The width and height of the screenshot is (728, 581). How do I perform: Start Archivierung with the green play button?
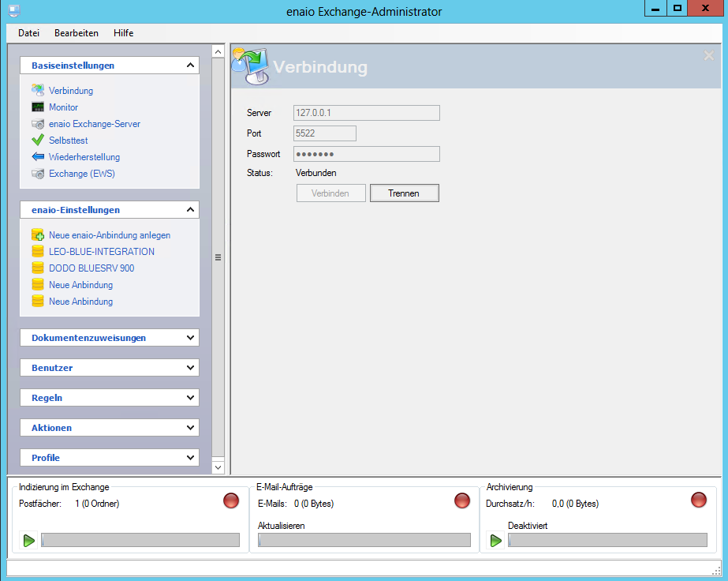click(496, 541)
